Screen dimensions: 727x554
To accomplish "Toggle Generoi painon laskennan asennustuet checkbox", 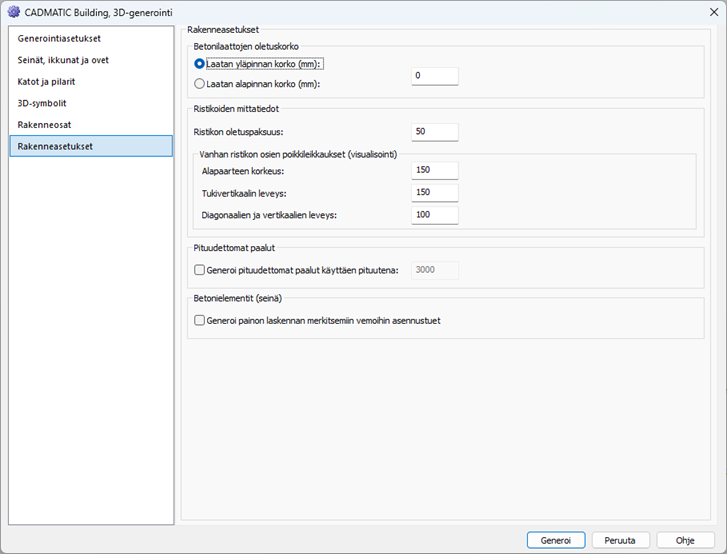I will pyautogui.click(x=199, y=321).
